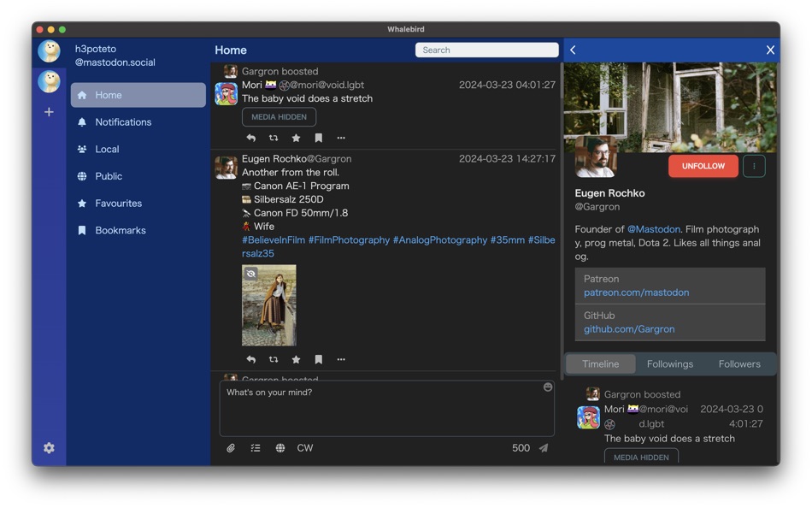Reveal media via MEDIA HIDDEN in profile timeline
The width and height of the screenshot is (812, 508).
coord(641,457)
